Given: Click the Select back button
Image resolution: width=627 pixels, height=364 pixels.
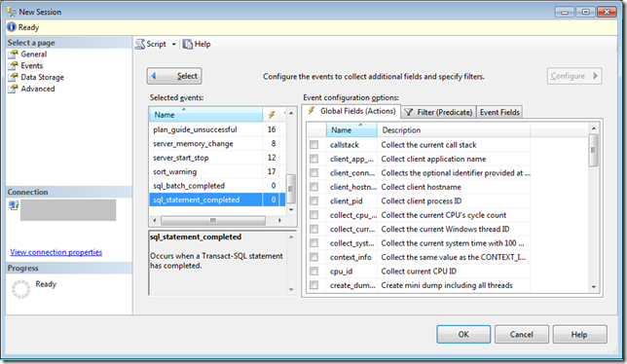Looking at the screenshot, I should pyautogui.click(x=174, y=76).
